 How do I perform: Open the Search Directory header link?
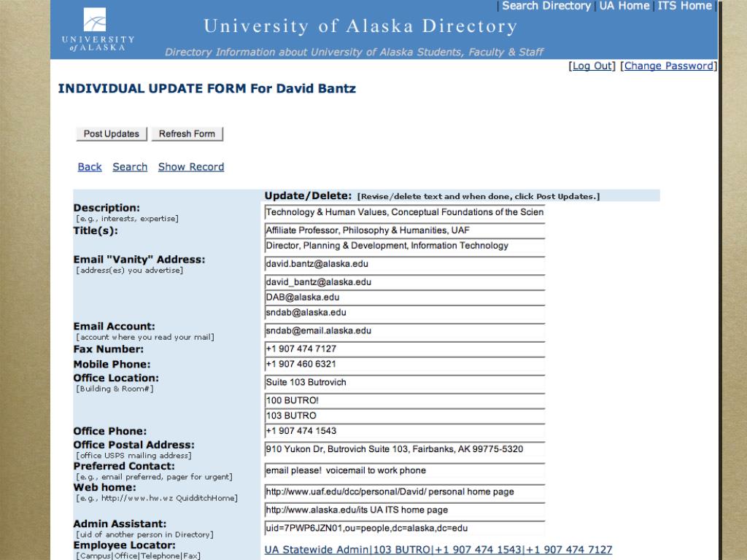click(x=546, y=6)
